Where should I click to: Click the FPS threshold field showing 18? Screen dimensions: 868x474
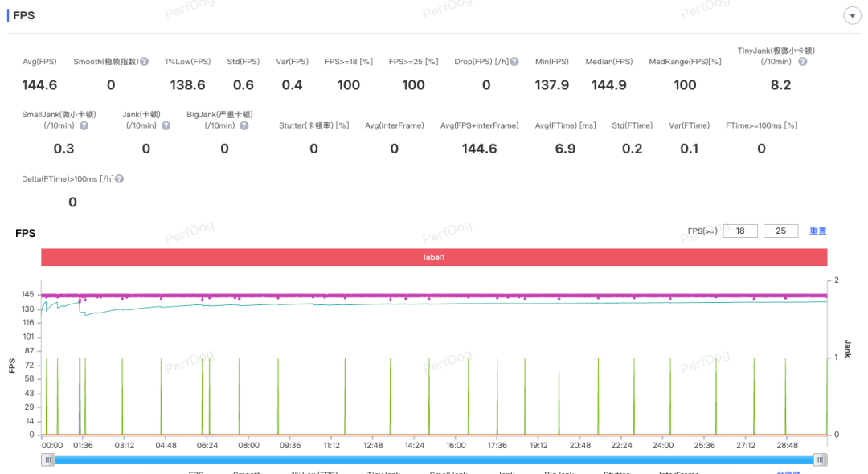(739, 231)
